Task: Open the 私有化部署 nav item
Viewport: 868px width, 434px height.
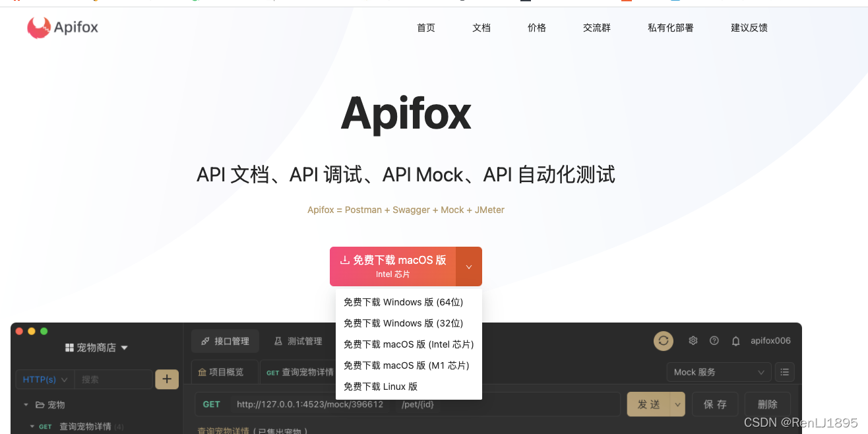Action: pyautogui.click(x=671, y=28)
